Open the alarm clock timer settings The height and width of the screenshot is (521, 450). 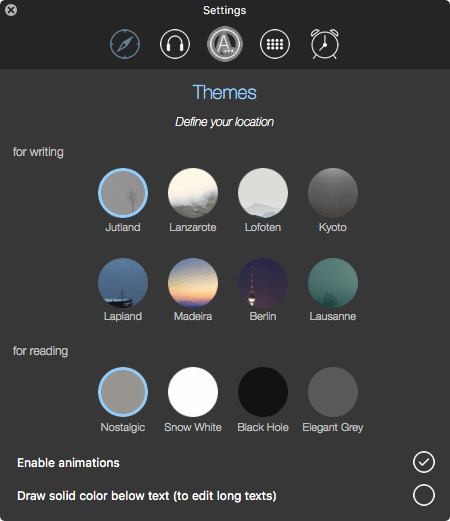[x=325, y=44]
